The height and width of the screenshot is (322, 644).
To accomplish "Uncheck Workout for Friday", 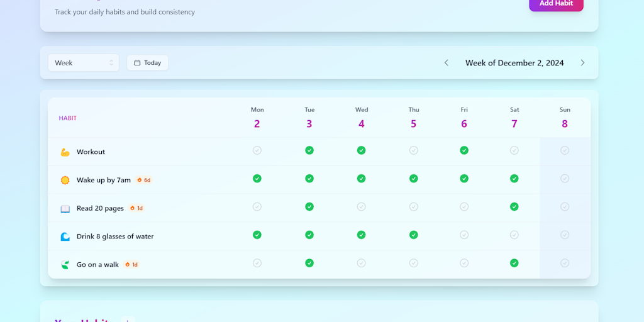I will coord(464,150).
